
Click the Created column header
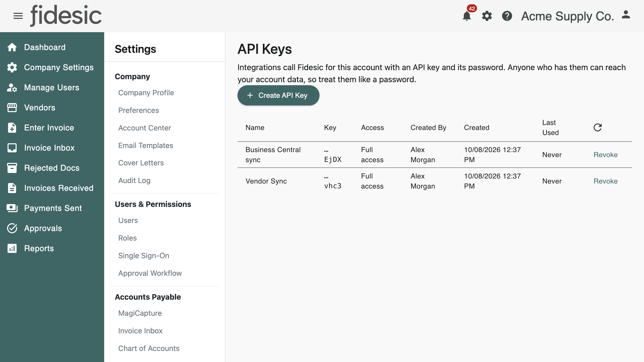[x=476, y=127]
